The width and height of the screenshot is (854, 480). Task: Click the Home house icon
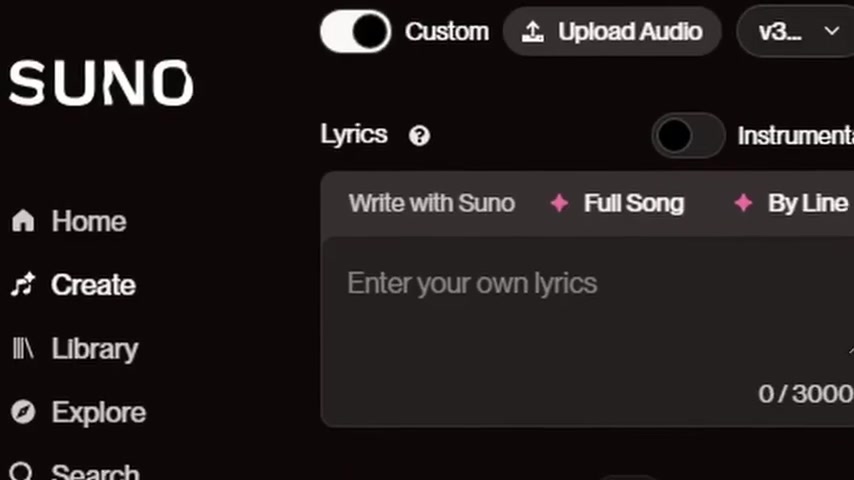(23, 221)
